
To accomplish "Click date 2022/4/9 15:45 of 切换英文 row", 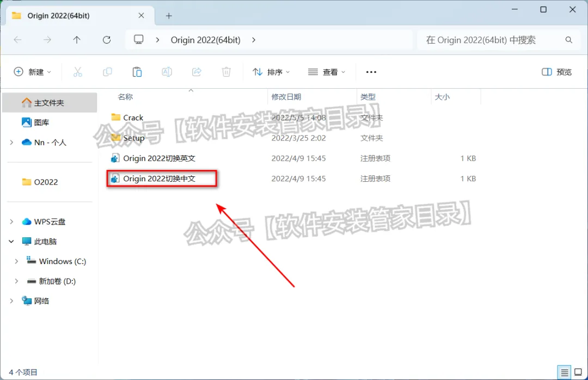I will (x=298, y=158).
